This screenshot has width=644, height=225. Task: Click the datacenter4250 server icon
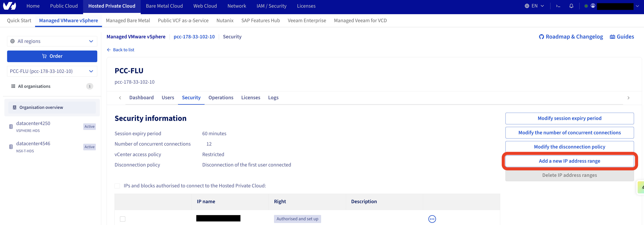(x=11, y=126)
